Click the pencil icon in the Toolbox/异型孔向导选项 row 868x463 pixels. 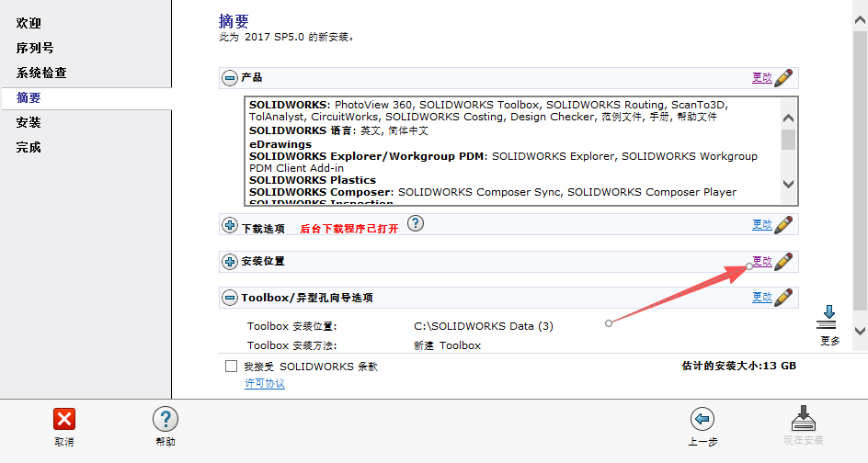[x=783, y=298]
